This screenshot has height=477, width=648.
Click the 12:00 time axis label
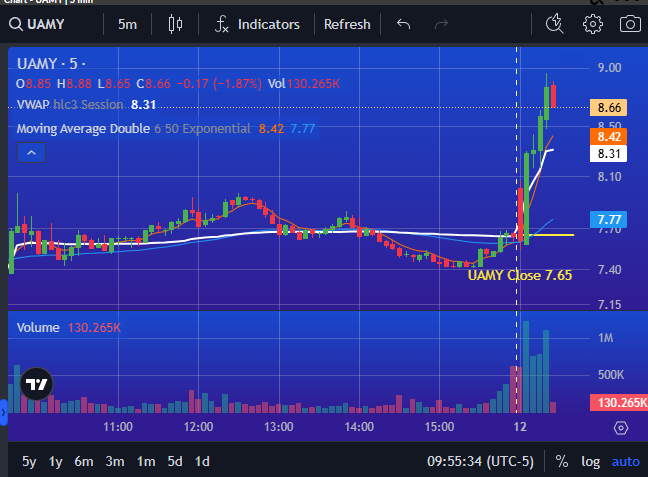(198, 427)
